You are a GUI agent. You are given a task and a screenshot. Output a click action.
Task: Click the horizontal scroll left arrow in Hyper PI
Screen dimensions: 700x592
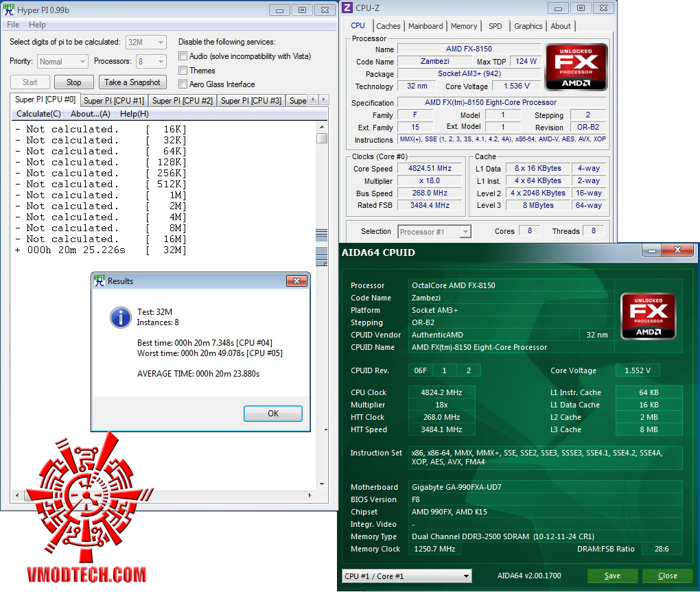tap(17, 495)
